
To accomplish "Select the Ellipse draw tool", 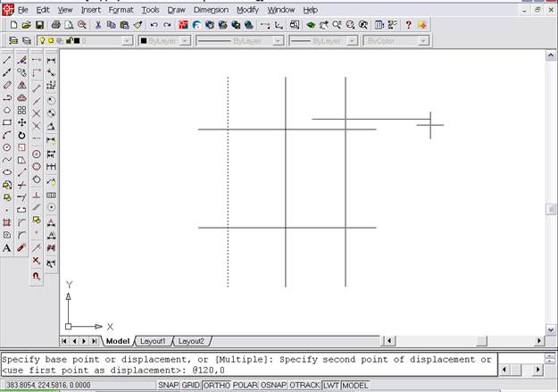I will 7,172.
